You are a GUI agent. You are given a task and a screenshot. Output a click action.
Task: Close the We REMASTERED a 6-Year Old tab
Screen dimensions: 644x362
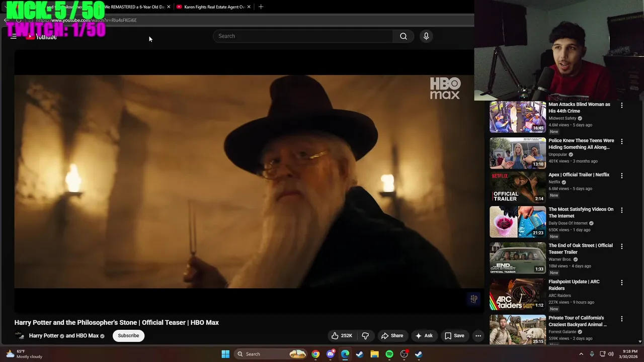coord(169,7)
